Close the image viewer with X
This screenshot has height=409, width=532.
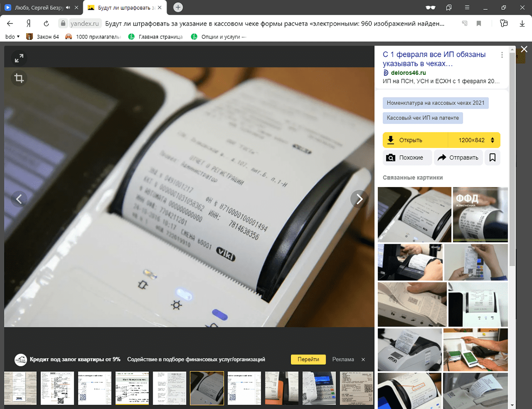(x=524, y=49)
